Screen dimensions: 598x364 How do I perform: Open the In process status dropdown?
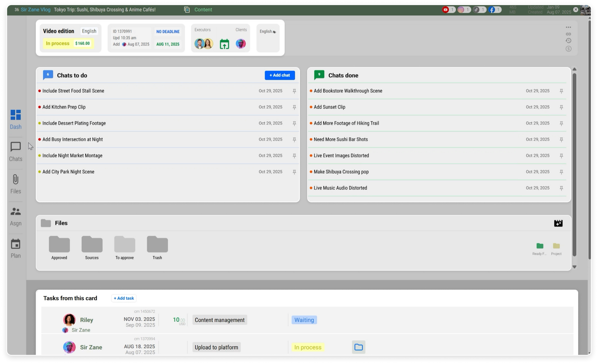58,43
